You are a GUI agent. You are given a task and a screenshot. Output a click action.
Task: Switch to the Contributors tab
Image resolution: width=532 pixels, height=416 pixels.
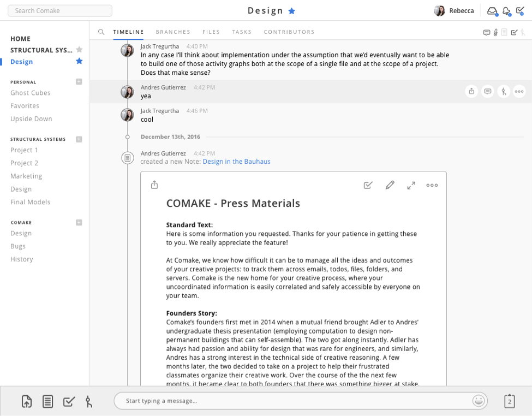coord(289,32)
